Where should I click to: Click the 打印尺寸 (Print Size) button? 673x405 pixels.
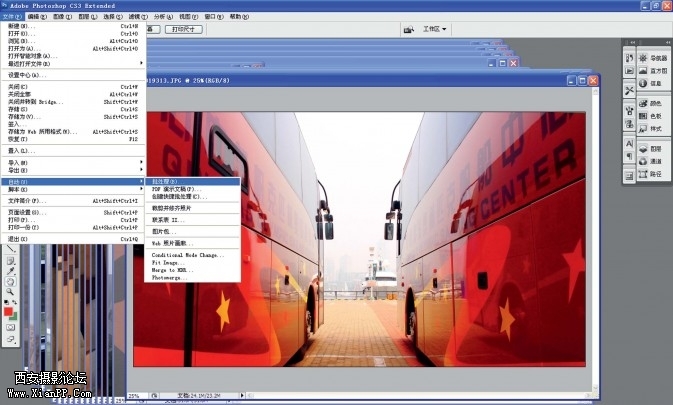[x=216, y=30]
